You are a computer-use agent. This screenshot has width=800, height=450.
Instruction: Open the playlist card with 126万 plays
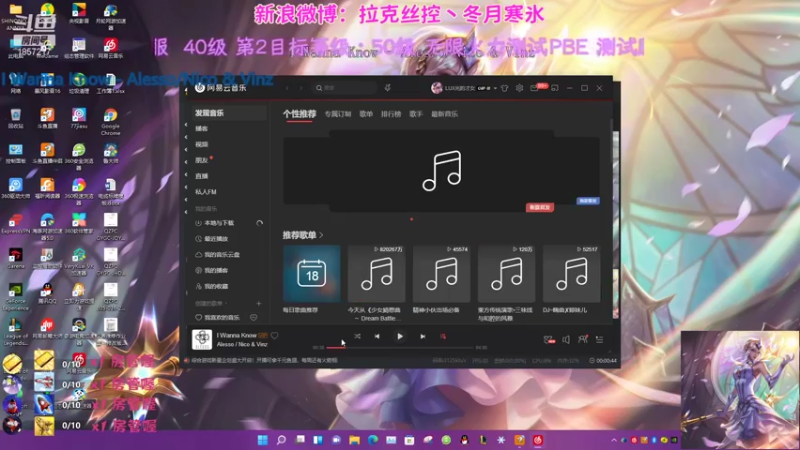coord(507,273)
